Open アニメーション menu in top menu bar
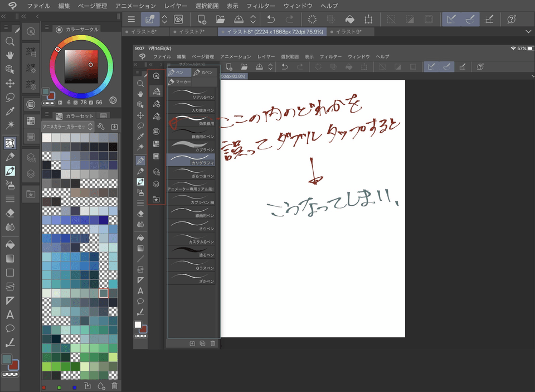535x392 pixels. pos(135,6)
